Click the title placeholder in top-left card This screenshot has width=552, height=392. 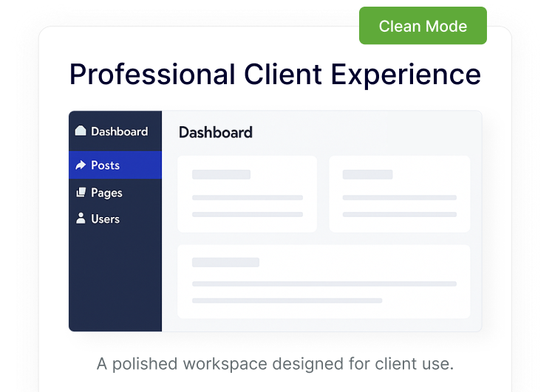[221, 175]
